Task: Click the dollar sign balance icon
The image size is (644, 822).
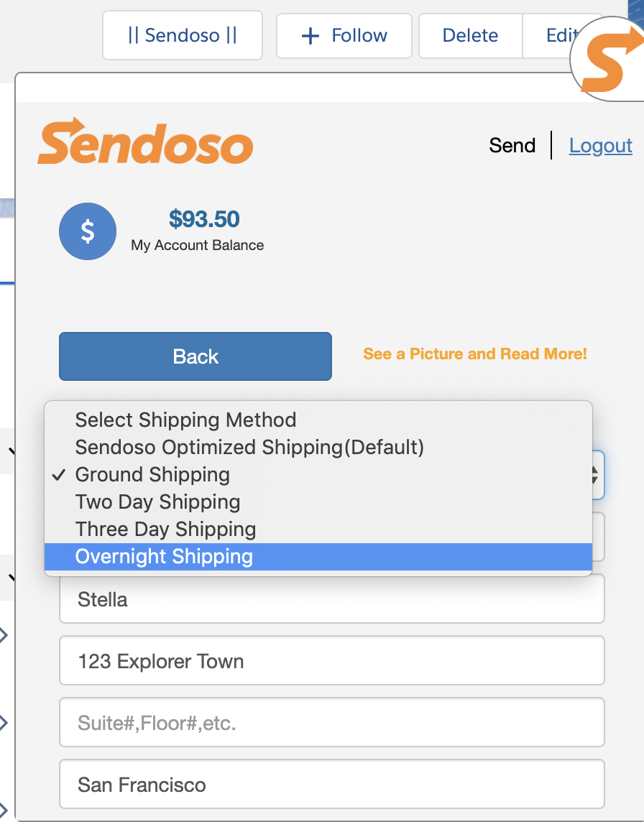Action: tap(88, 231)
